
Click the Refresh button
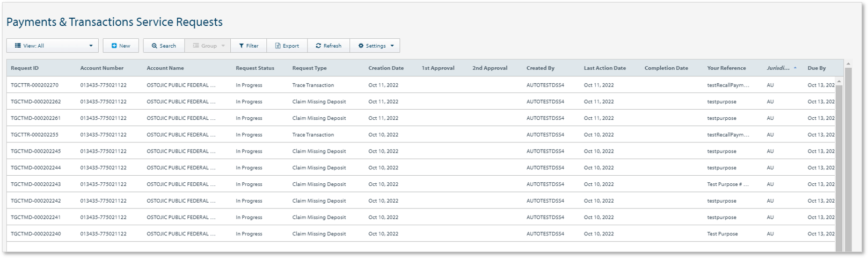tap(329, 46)
